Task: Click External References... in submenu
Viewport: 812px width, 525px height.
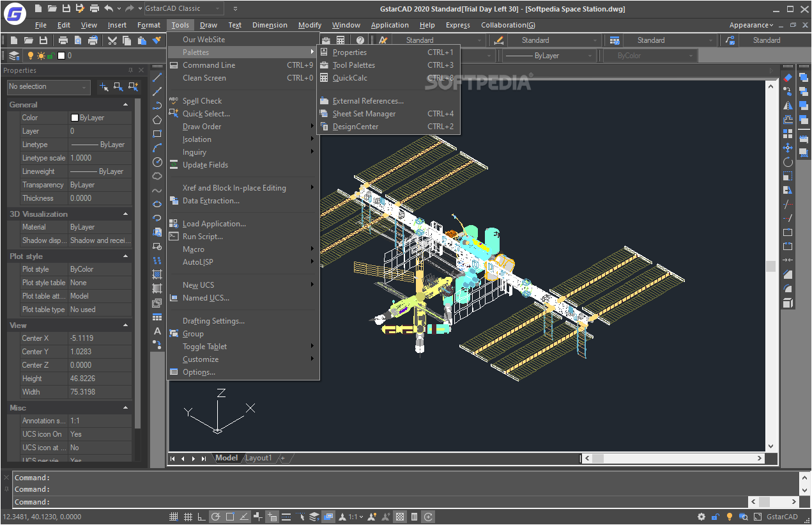Action: (x=388, y=101)
